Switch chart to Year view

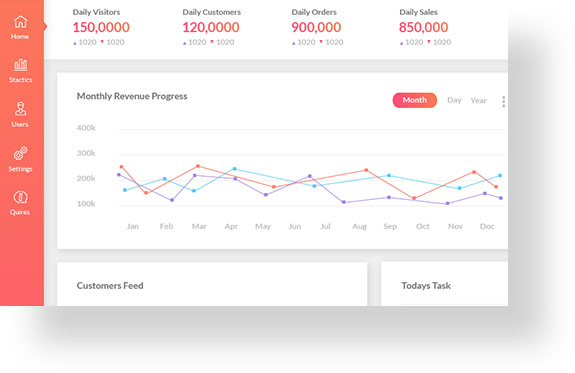point(478,100)
